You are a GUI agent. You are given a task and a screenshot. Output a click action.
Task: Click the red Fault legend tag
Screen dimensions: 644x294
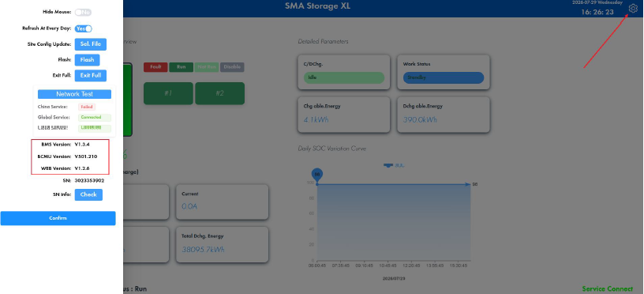[155, 67]
